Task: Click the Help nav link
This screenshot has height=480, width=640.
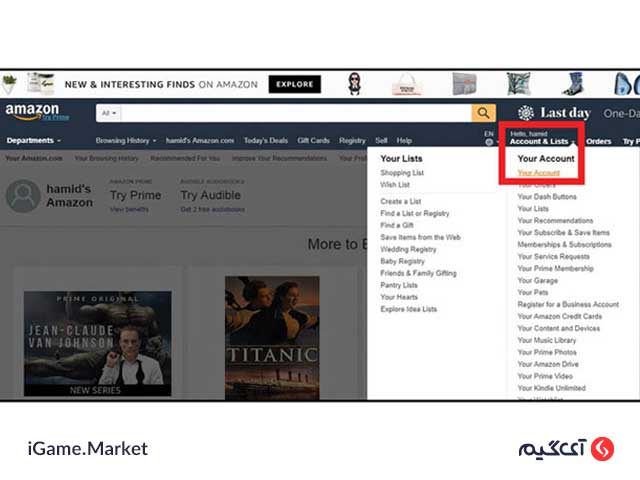Action: [x=404, y=140]
